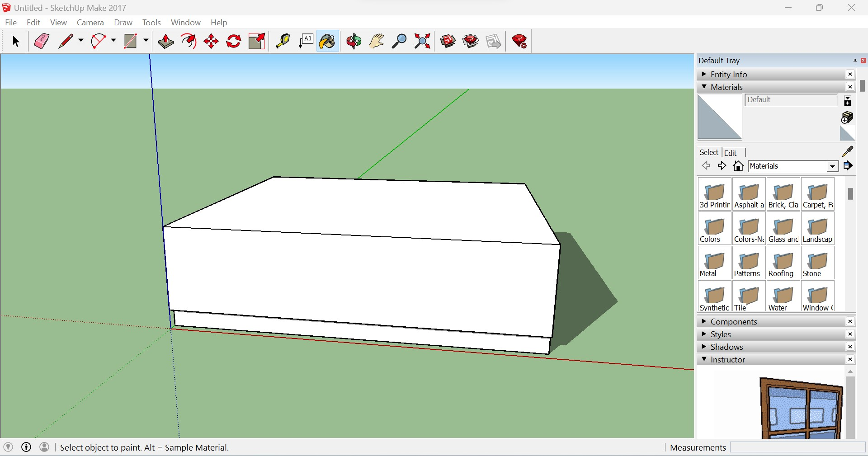Switch to the Edit tab in Materials
Image resolution: width=868 pixels, height=456 pixels.
(731, 152)
